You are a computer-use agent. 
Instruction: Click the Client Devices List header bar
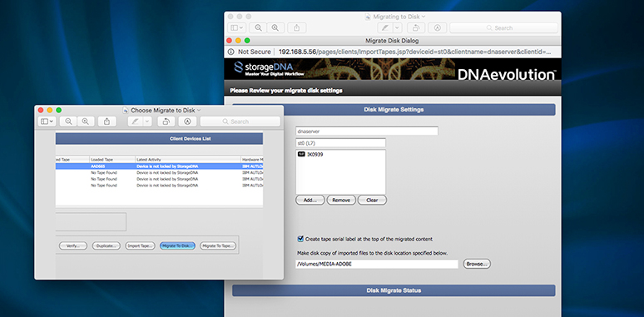(160, 139)
